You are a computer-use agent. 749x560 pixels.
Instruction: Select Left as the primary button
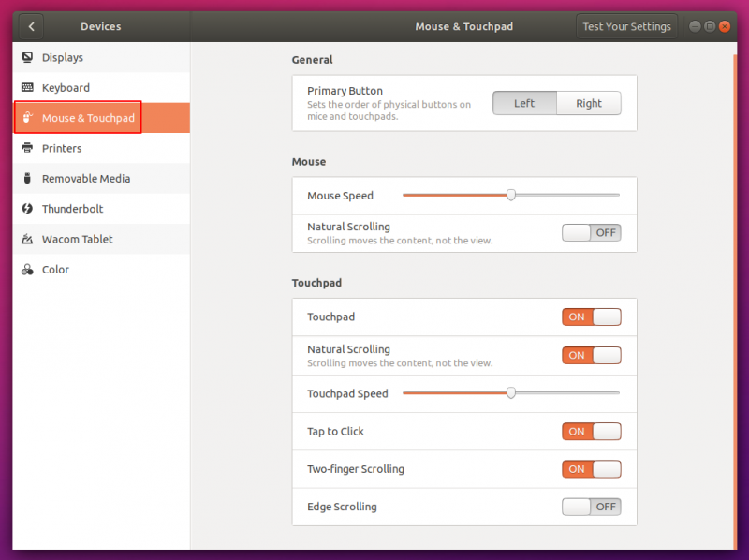point(524,103)
